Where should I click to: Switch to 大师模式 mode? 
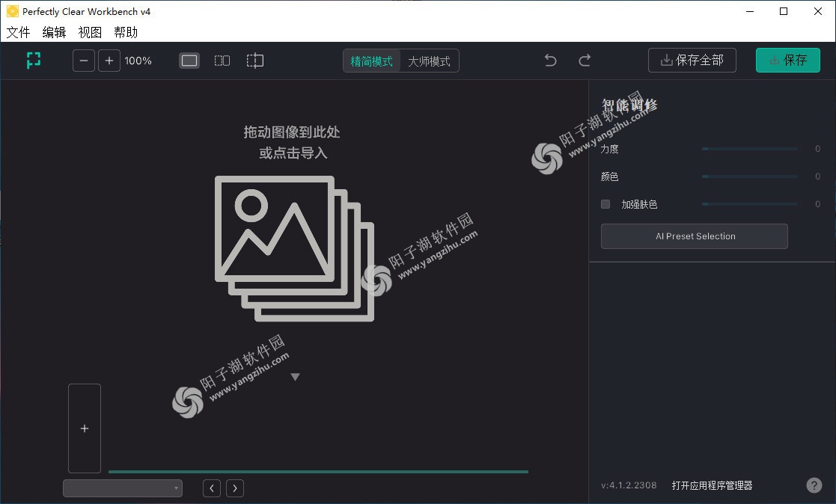[x=429, y=61]
